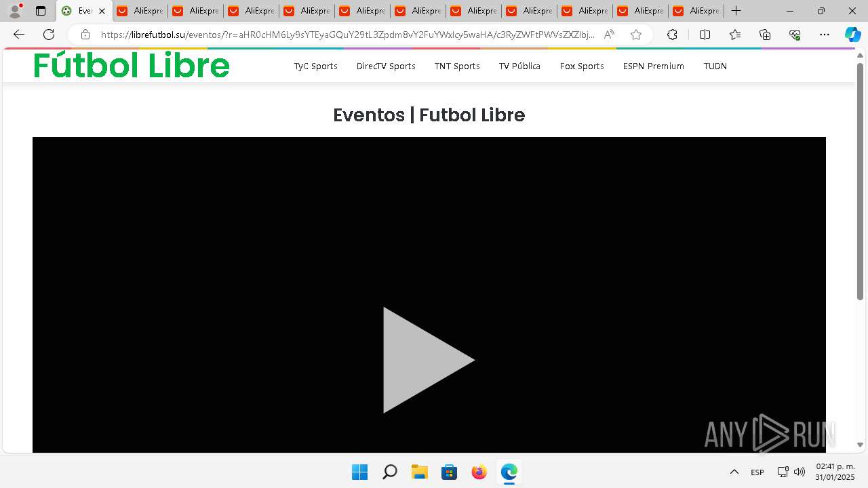Open the network tray icon

coord(783,472)
